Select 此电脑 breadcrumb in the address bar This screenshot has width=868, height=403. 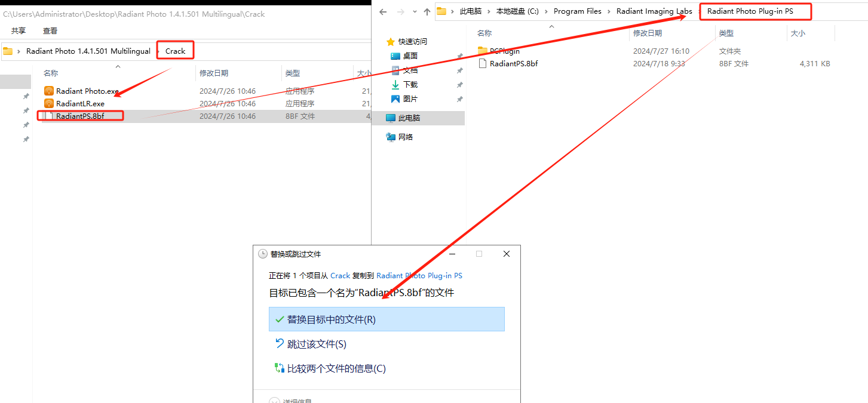pyautogui.click(x=470, y=11)
